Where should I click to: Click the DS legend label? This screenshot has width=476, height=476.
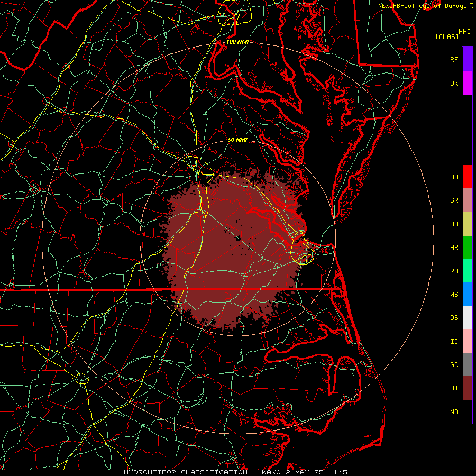coord(454,318)
